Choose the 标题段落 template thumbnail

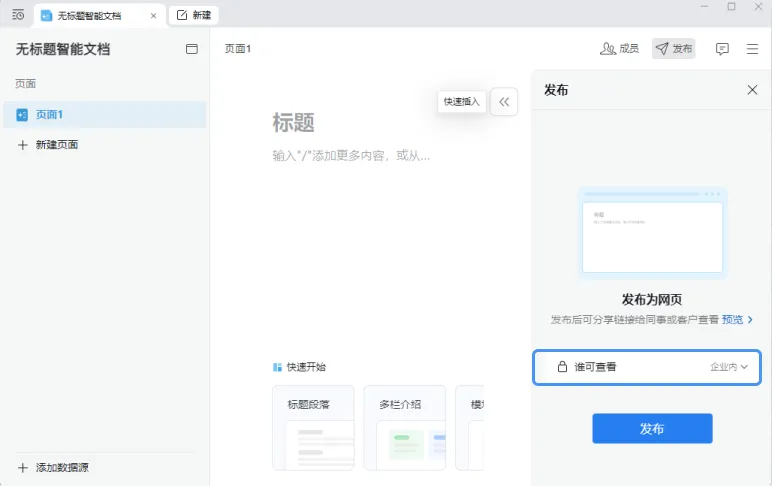313,428
